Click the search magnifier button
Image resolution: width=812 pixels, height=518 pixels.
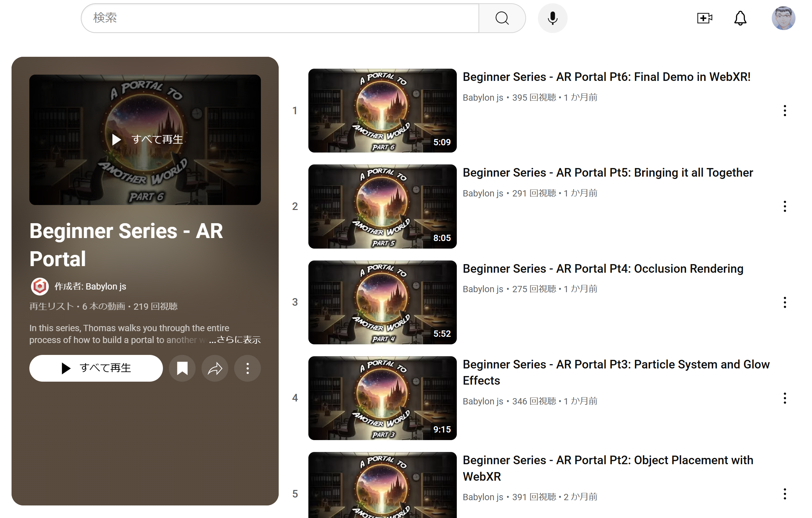click(x=502, y=18)
